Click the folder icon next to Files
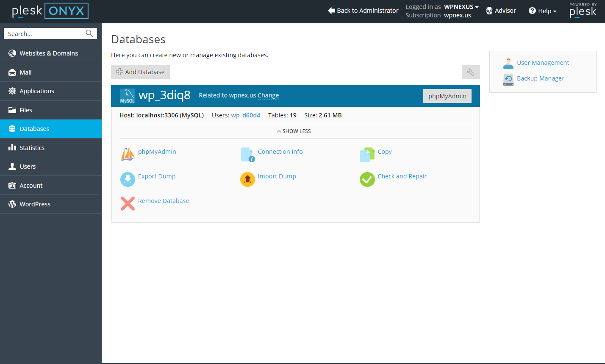This screenshot has width=605, height=364. pyautogui.click(x=12, y=110)
